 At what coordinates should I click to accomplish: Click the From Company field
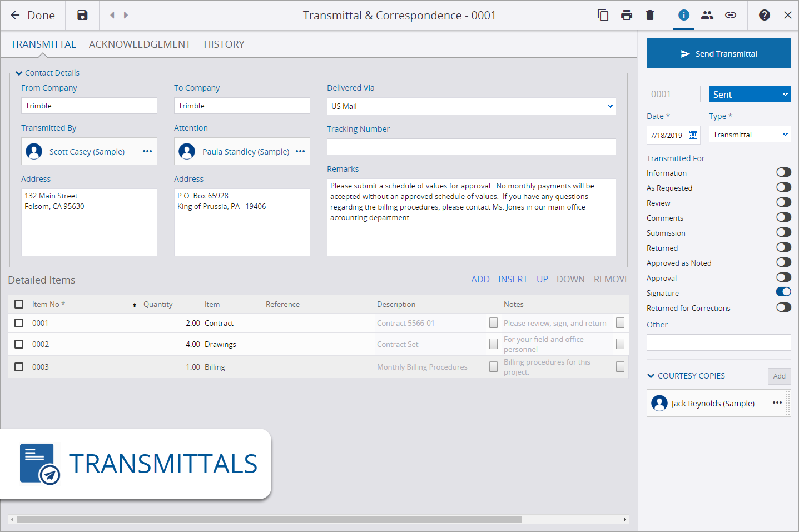[89, 106]
